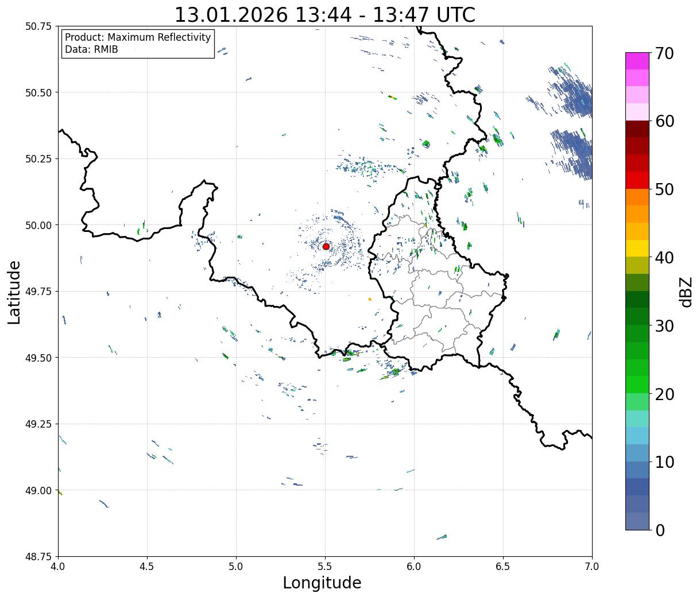This screenshot has width=700, height=597.
Task: Click the colorbar tick label 30
Action: coord(664,325)
